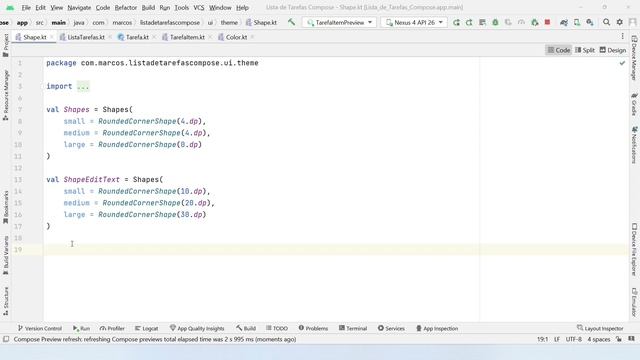Switch editor to Split view
The height and width of the screenshot is (360, 640).
point(585,50)
